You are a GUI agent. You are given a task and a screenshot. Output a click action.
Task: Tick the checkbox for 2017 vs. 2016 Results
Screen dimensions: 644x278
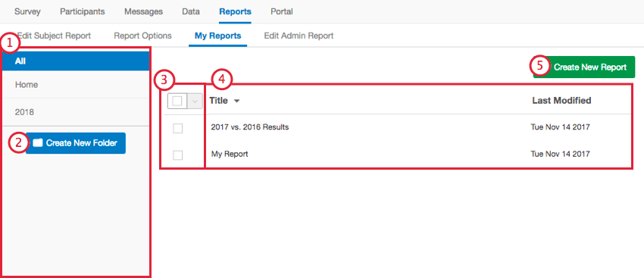tap(177, 129)
